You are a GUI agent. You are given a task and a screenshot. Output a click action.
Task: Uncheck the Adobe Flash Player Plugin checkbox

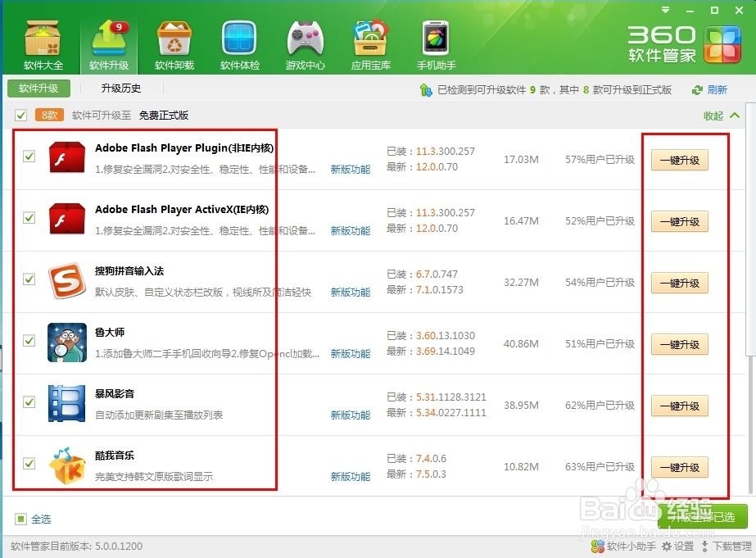tap(29, 156)
